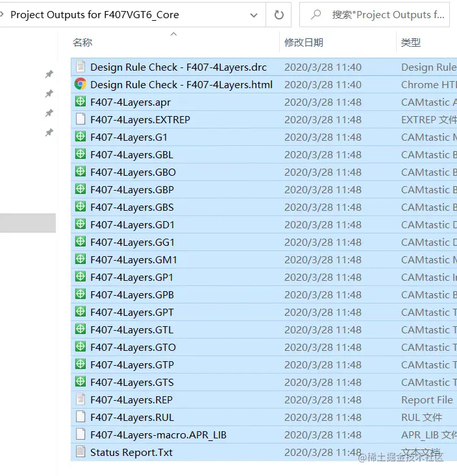Click the search Project Outputs input field
The height and width of the screenshot is (476, 457).
(x=375, y=14)
